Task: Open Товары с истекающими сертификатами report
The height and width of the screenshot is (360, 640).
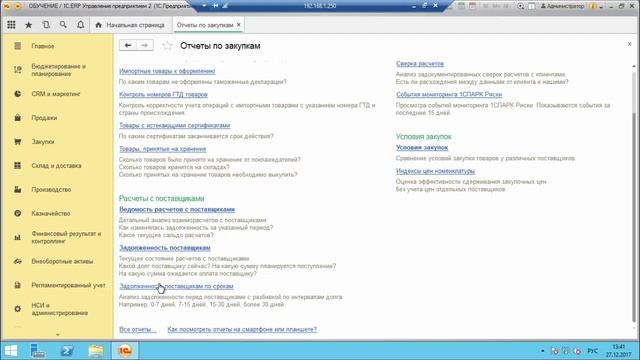Action: click(175, 125)
